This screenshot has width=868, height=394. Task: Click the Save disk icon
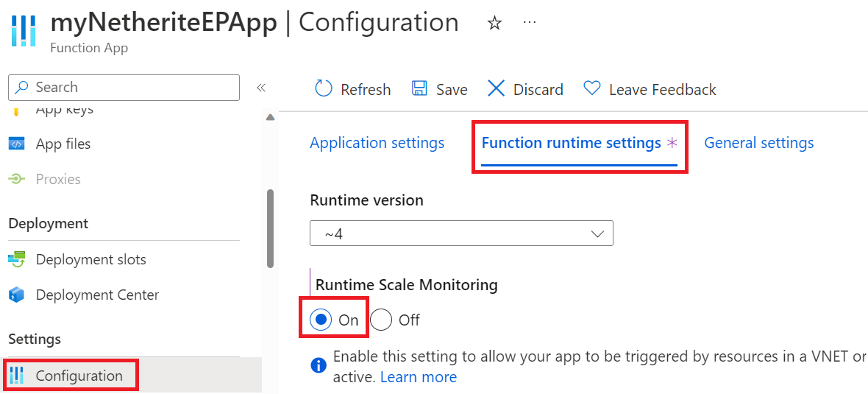[x=419, y=89]
